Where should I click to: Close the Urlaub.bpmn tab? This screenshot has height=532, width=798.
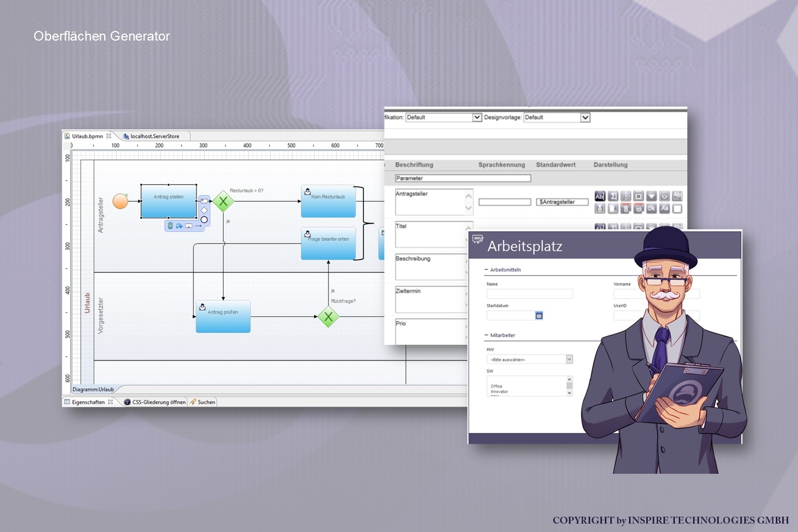point(108,136)
